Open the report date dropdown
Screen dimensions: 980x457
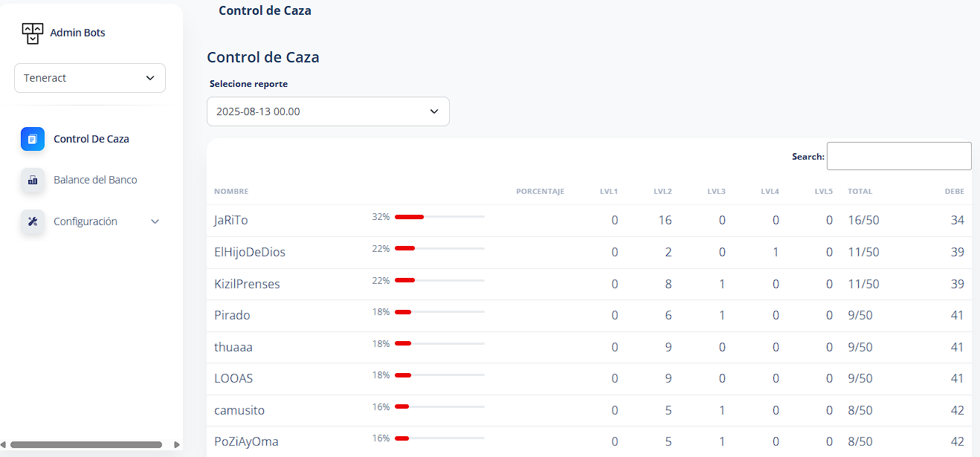pyautogui.click(x=328, y=111)
